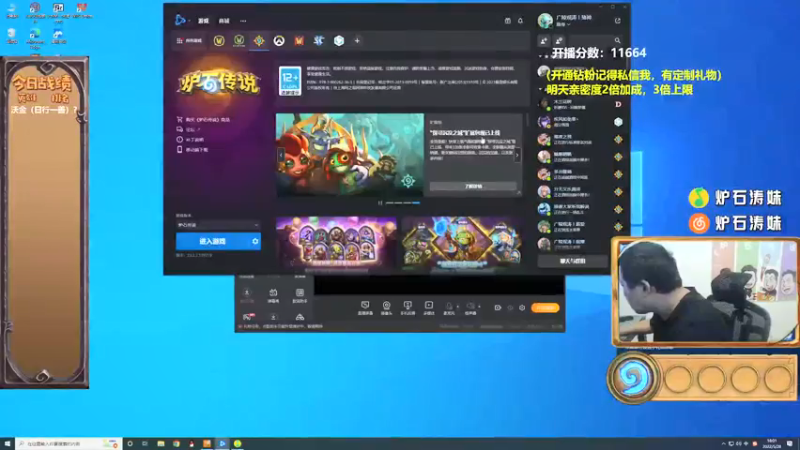Focus the friends search field

pyautogui.click(x=594, y=41)
